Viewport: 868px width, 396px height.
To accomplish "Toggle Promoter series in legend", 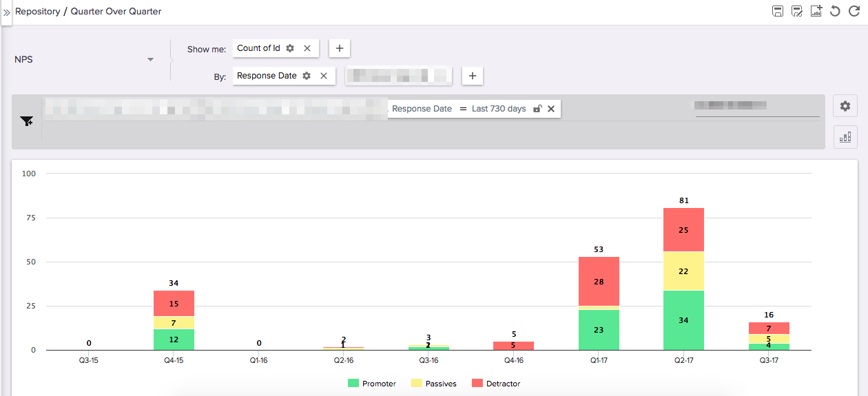I will coord(372,384).
